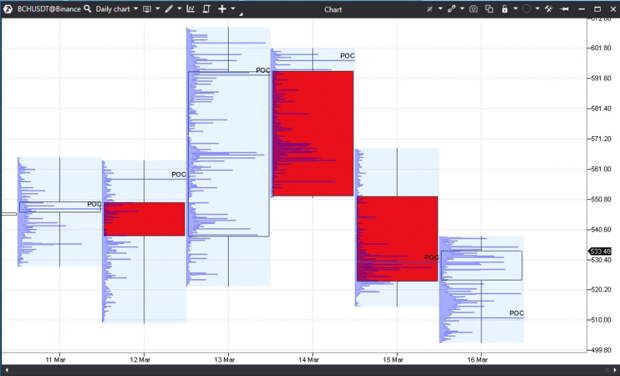Click the circular refresh icon
The image size is (620, 376).
point(527,9)
